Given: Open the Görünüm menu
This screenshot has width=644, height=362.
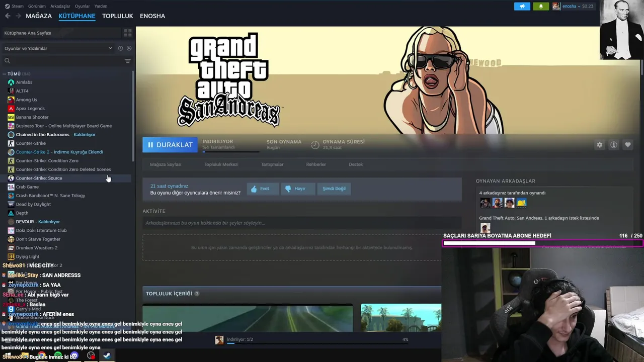Looking at the screenshot, I should tap(37, 6).
